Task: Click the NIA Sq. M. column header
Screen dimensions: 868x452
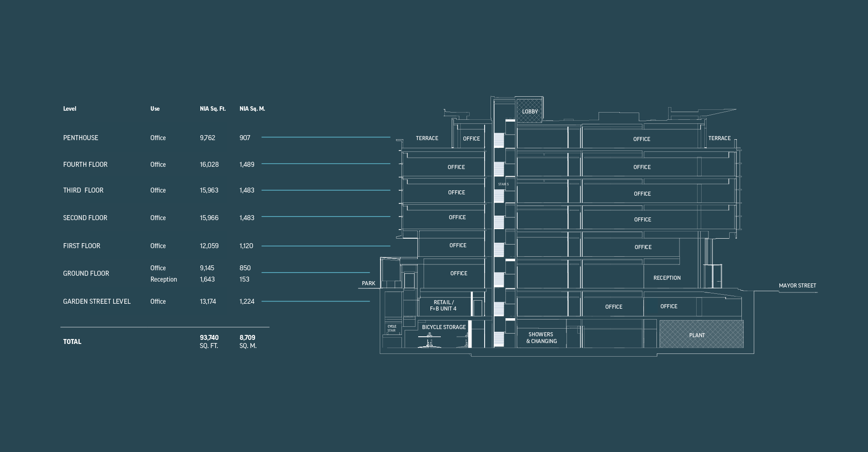Action: pyautogui.click(x=252, y=109)
